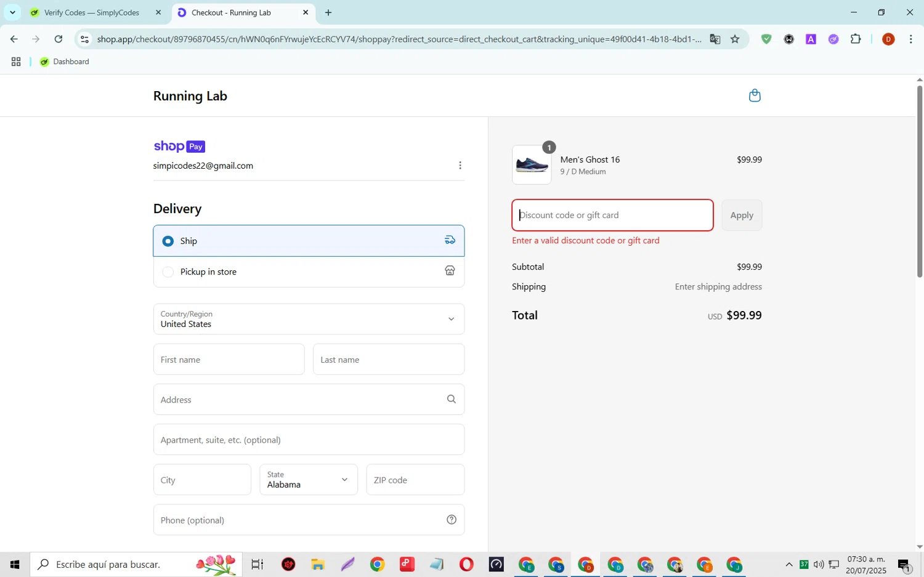This screenshot has width=924, height=577.
Task: Select the Ship delivery option
Action: pos(309,241)
